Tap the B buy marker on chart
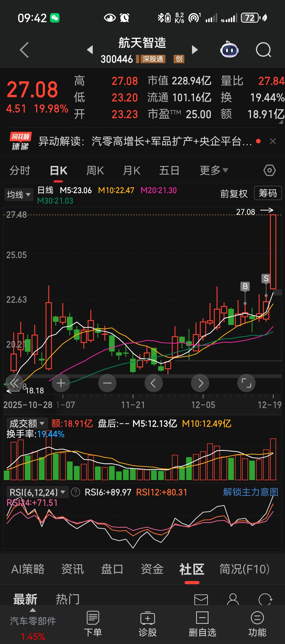Viewport: 285px width, 644px height. [245, 286]
